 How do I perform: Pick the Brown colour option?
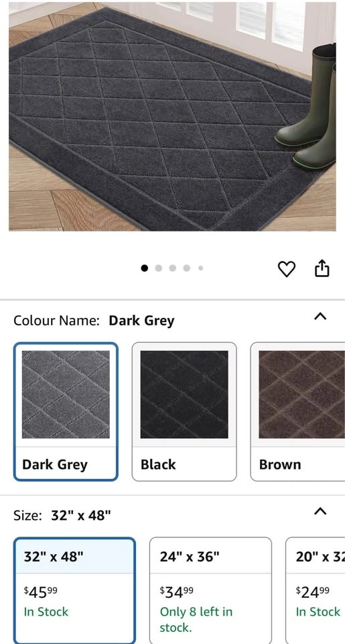point(298,411)
